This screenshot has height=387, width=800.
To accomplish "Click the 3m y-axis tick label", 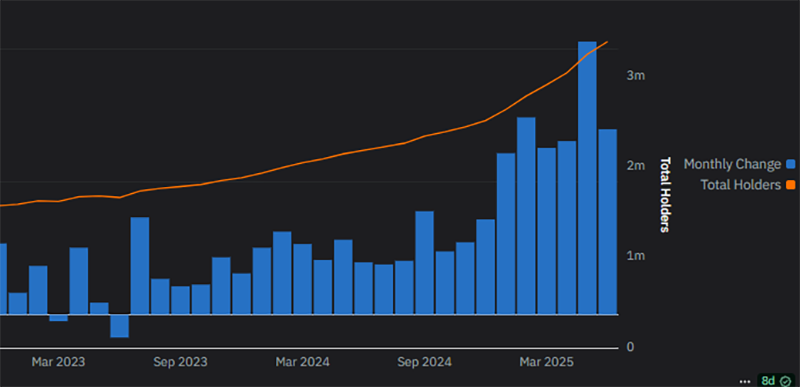I will pos(636,75).
